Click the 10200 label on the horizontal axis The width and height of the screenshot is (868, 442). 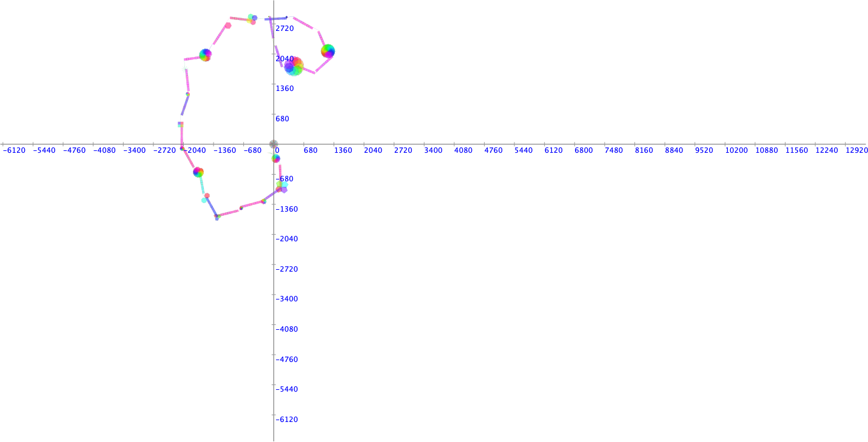pos(736,150)
